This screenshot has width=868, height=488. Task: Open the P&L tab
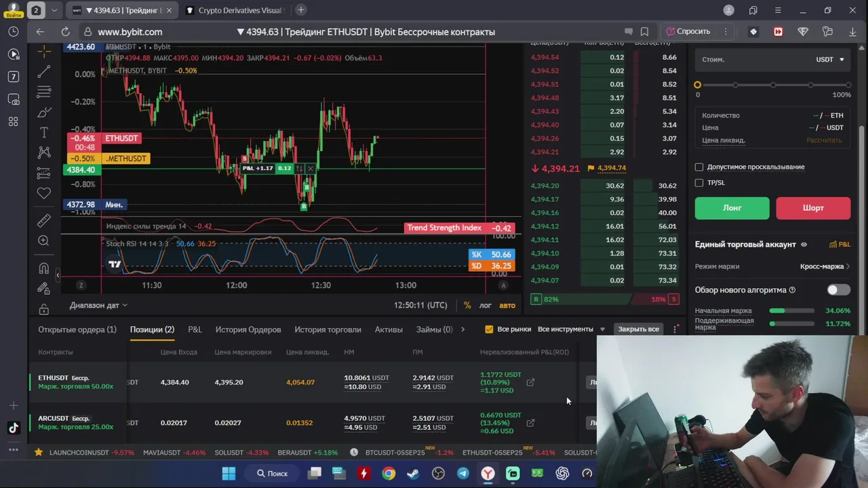(195, 329)
